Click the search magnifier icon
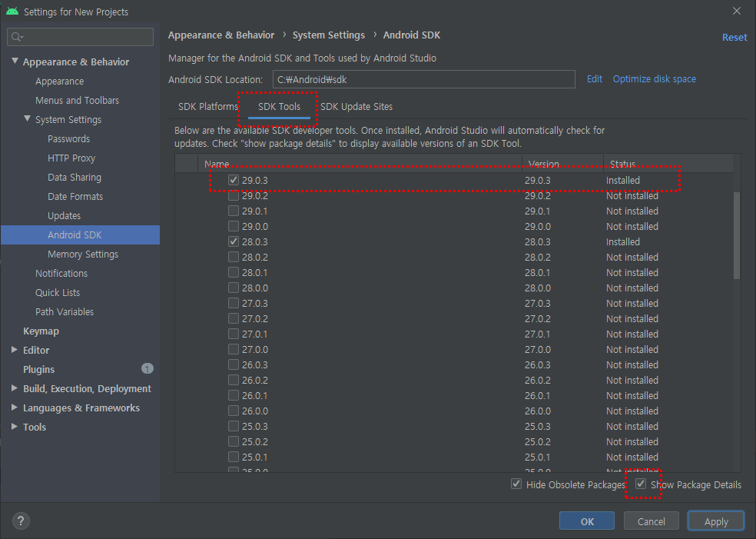Viewport: 756px width, 539px height. [18, 37]
